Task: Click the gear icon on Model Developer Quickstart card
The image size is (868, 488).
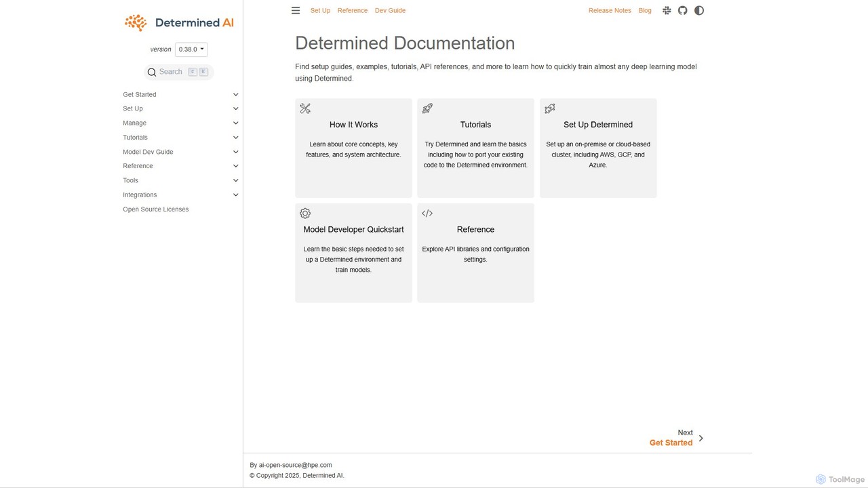Action: [305, 213]
